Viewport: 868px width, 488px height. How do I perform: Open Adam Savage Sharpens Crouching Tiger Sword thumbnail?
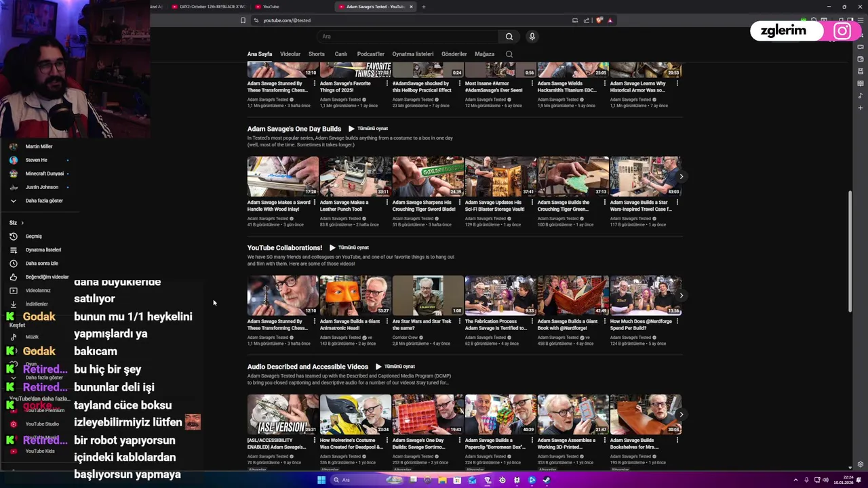(x=428, y=176)
